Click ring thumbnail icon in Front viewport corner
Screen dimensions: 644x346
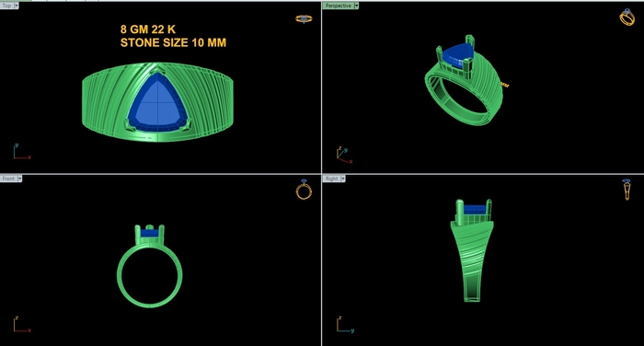point(304,190)
